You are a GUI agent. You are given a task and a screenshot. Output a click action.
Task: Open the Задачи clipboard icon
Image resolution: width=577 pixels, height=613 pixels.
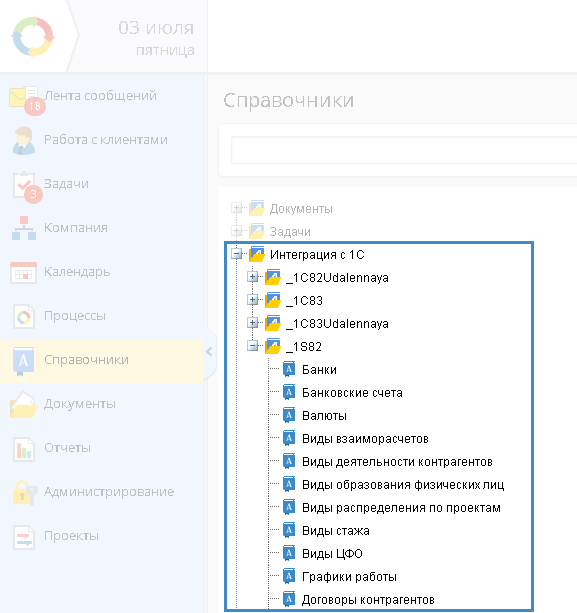pyautogui.click(x=24, y=185)
